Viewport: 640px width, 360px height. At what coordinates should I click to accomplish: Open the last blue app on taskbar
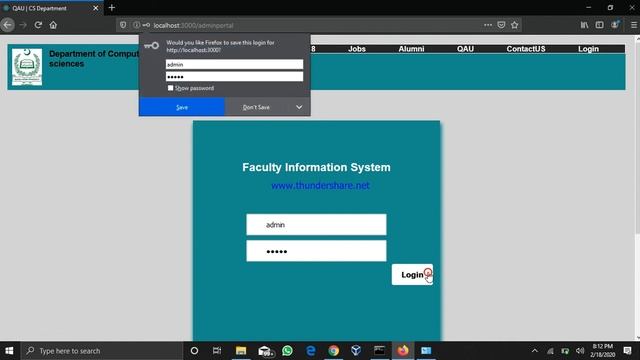click(426, 351)
